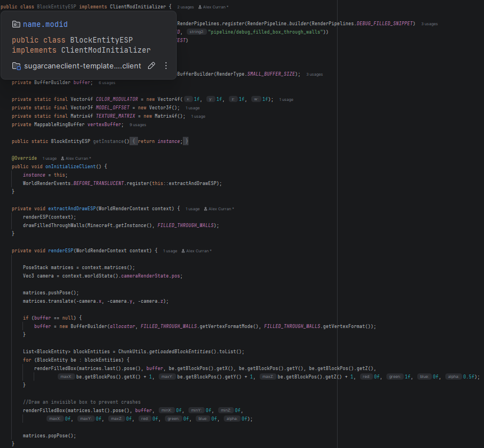The width and height of the screenshot is (484, 448).
Task: Expand the folded getInstance method opening brace
Action: coord(133,141)
